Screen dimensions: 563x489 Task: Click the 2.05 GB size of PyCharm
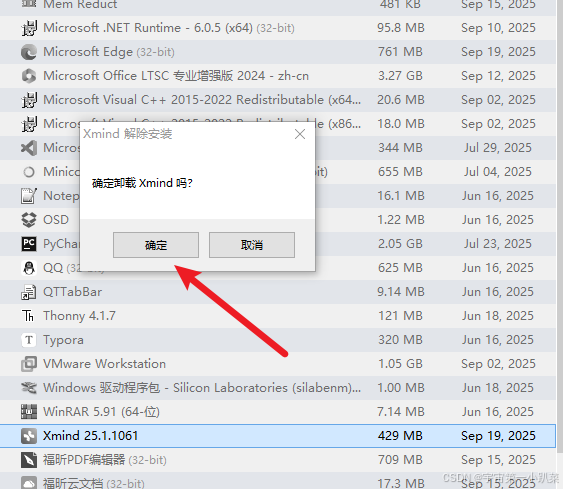click(x=400, y=244)
